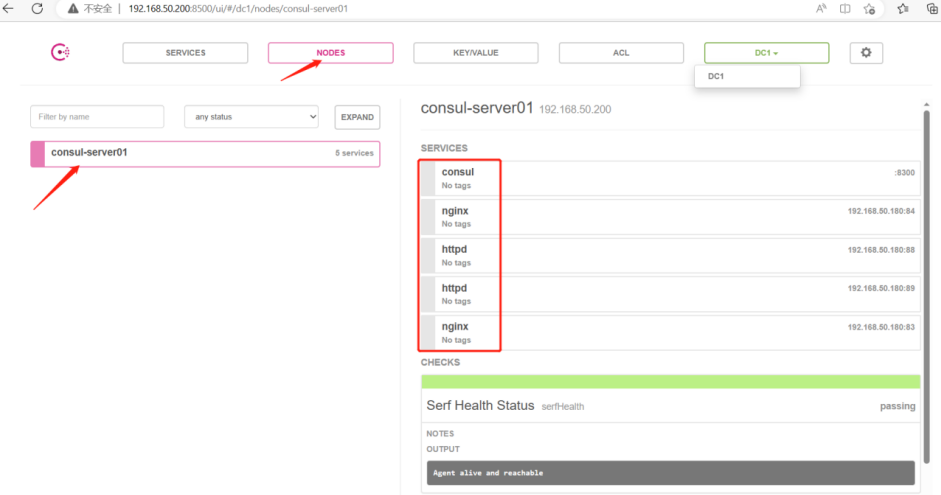Open browser favorites list icon
The width and height of the screenshot is (941, 495).
(903, 8)
